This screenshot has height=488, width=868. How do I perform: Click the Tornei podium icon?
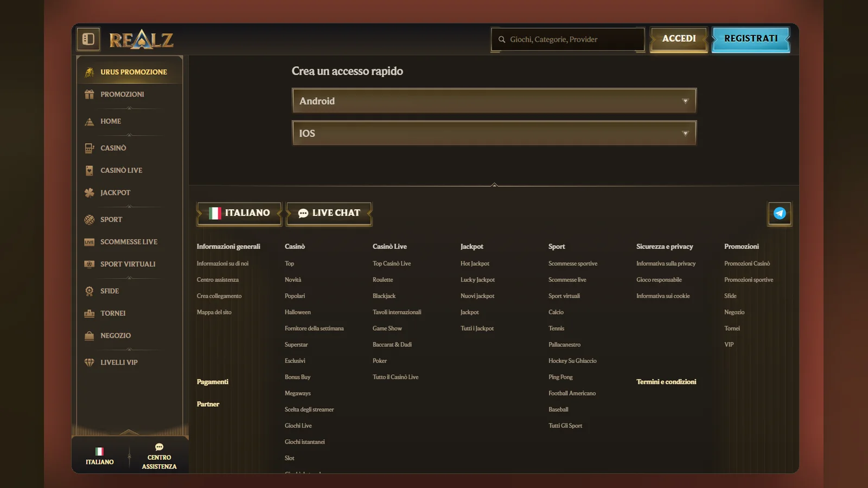pos(90,313)
